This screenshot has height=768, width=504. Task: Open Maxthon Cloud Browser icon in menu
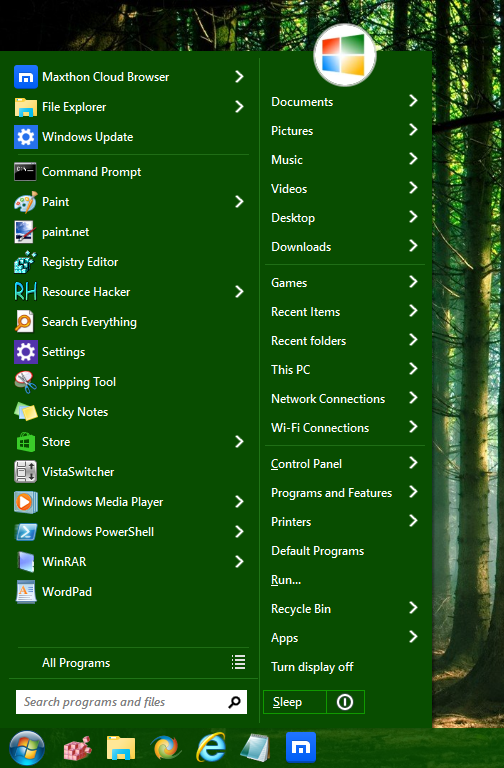25,77
